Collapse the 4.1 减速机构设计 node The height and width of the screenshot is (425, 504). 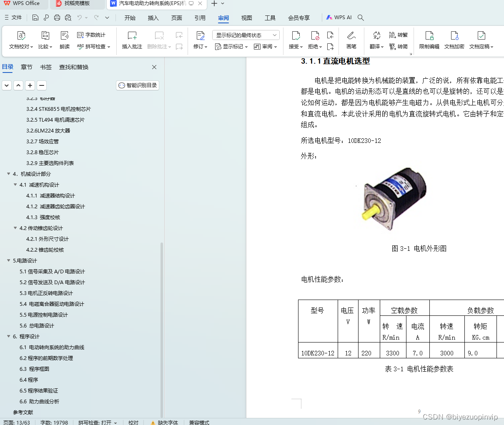coord(15,185)
